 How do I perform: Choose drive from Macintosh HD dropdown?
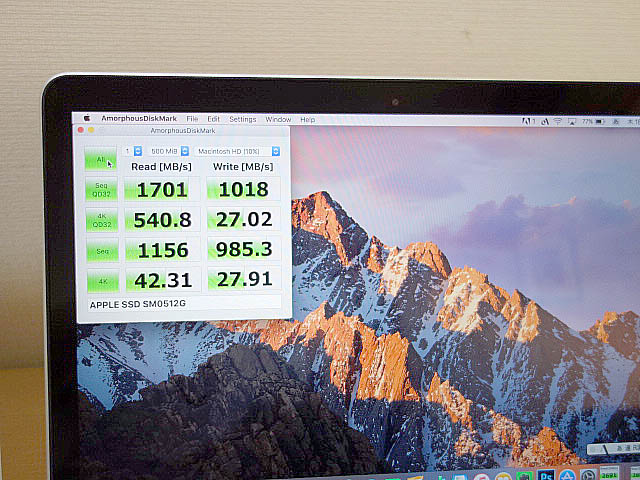pyautogui.click(x=237, y=151)
